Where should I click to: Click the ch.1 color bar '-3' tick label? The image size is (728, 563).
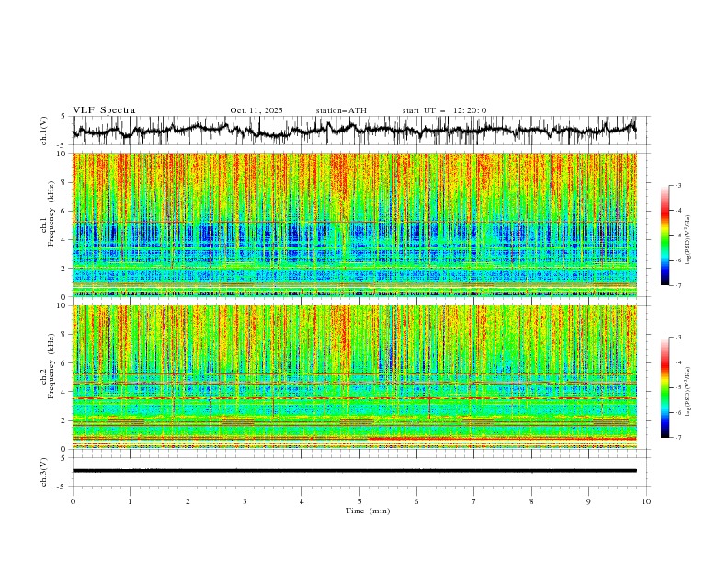[677, 185]
